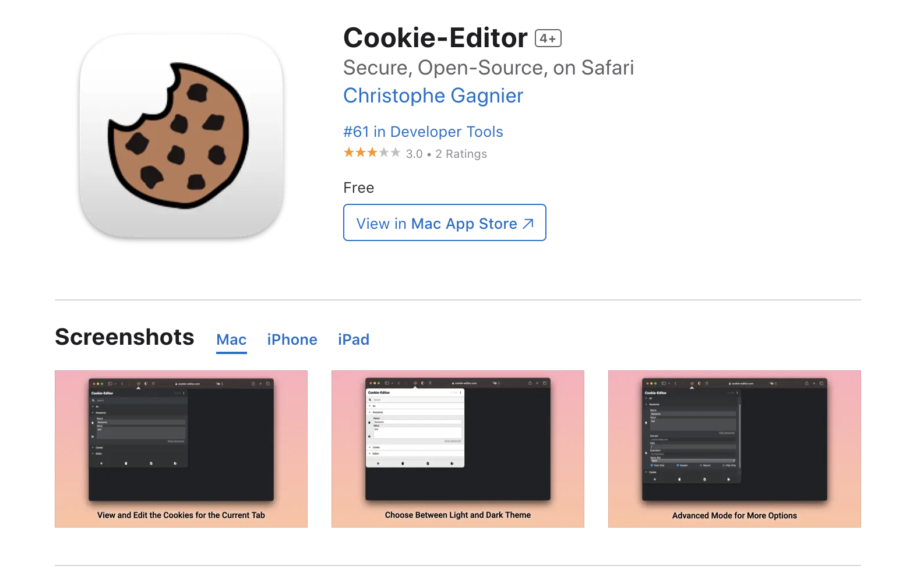Select the Mac screenshots tab
Image resolution: width=924 pixels, height=587 pixels.
coord(231,340)
